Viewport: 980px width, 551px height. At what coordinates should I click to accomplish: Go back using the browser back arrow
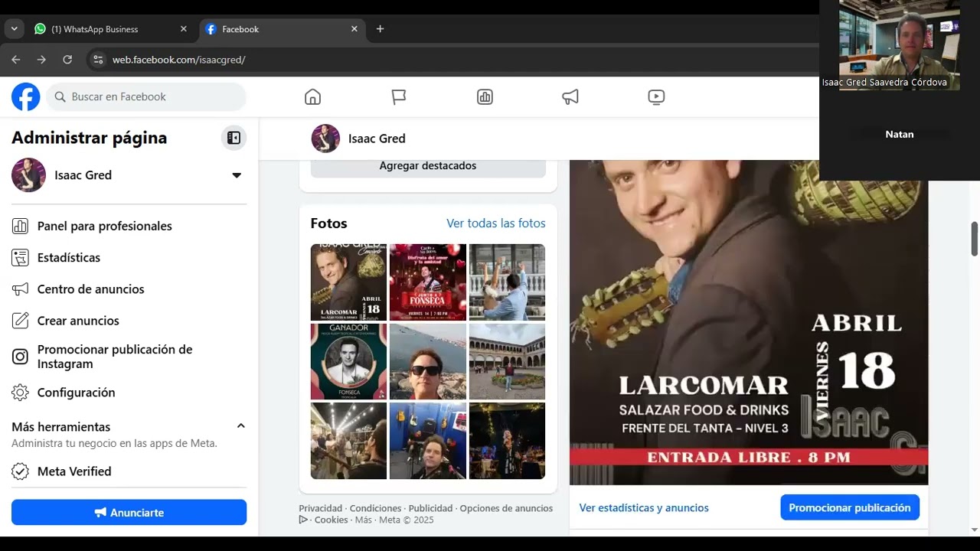(x=15, y=59)
